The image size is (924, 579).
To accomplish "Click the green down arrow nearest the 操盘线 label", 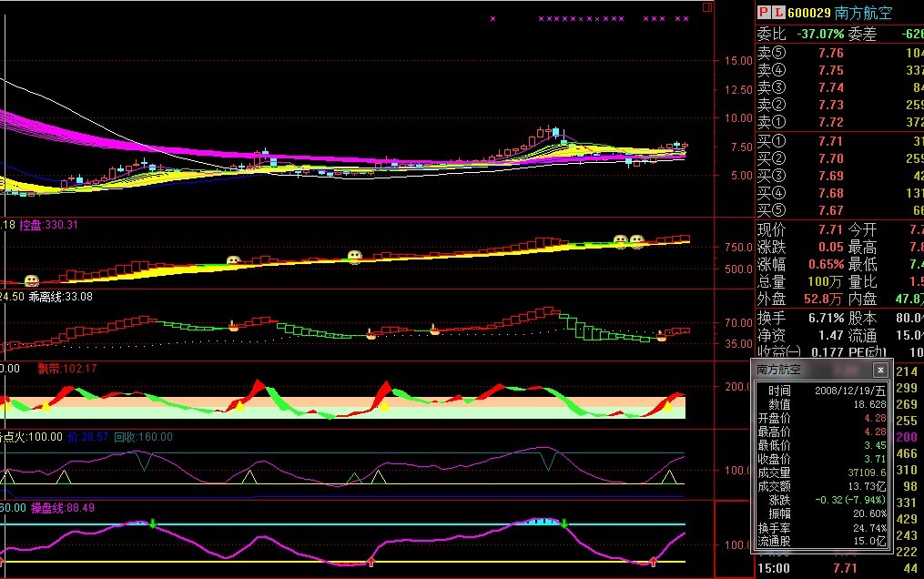I will coord(153,523).
